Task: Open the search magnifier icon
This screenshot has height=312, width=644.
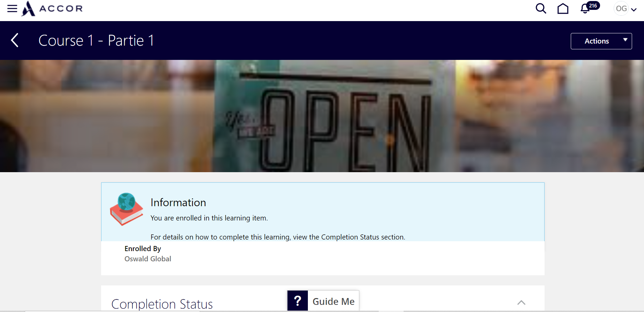Action: 541,9
